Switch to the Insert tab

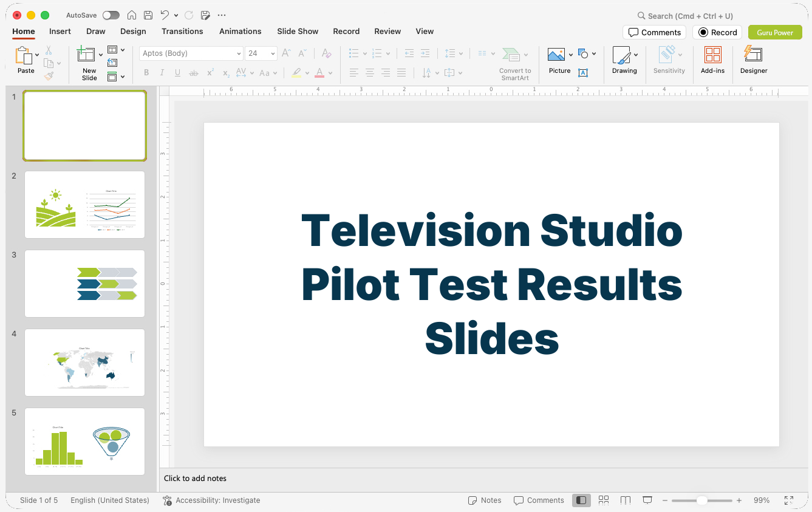[x=60, y=31]
